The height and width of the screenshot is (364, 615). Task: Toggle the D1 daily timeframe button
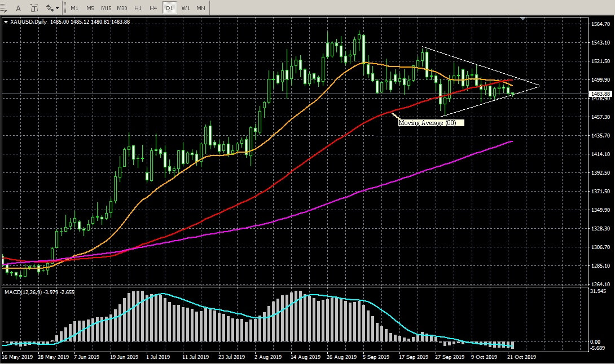pos(169,8)
